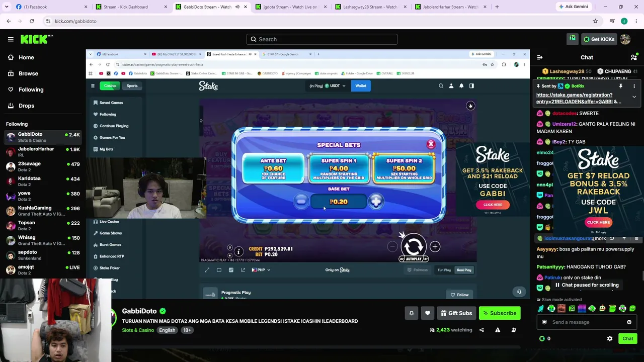Open the pinned stake.games registration link
Screen dimensions: 644x362
tap(579, 98)
